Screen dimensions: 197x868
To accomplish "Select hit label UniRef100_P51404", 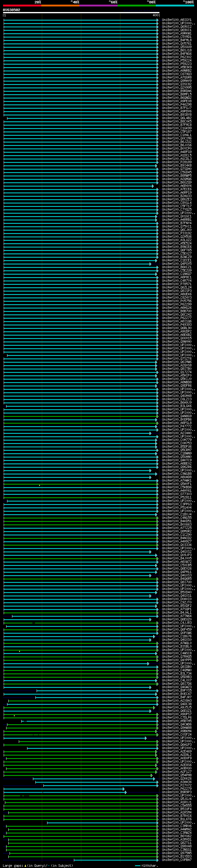I will [x=176, y=508].
